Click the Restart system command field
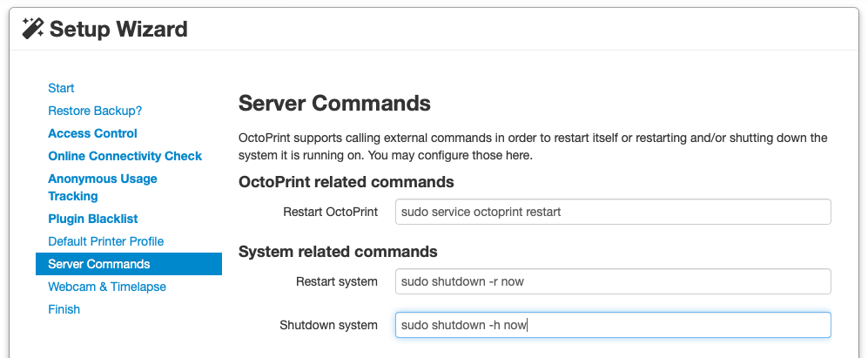 click(x=612, y=281)
